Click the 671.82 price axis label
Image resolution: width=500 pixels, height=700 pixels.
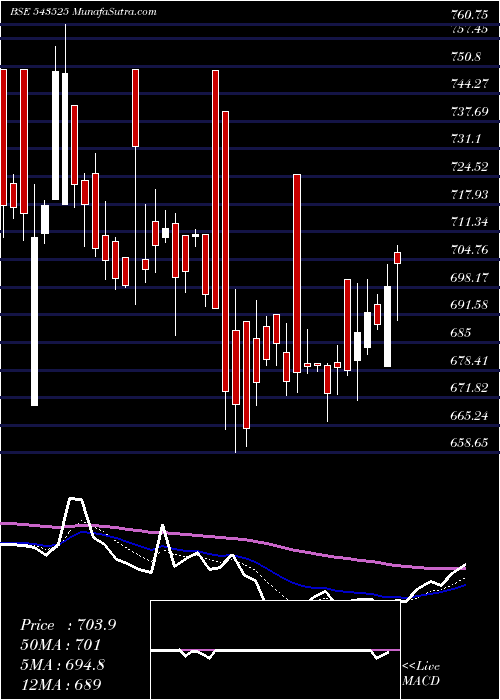pos(468,388)
